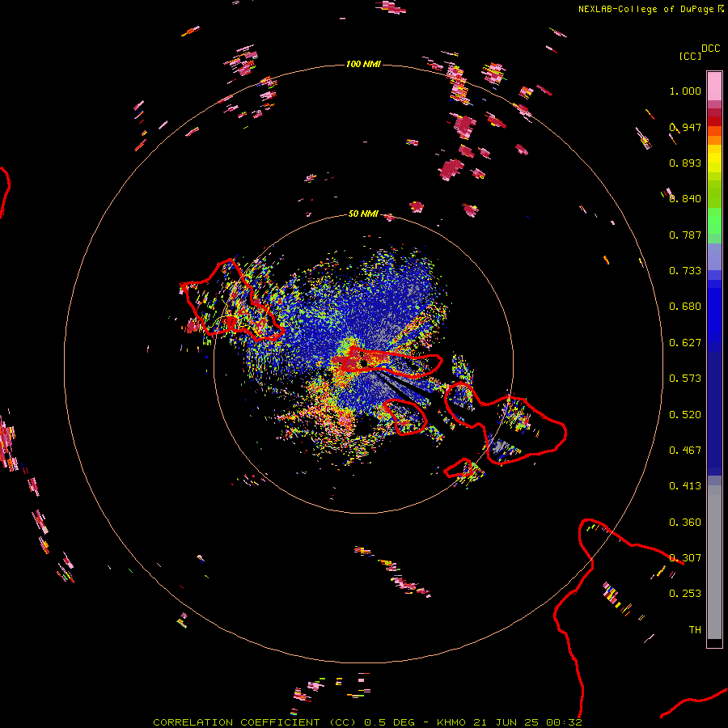Click the 100 NMI range ring label
This screenshot has height=728, width=728.
(x=363, y=64)
